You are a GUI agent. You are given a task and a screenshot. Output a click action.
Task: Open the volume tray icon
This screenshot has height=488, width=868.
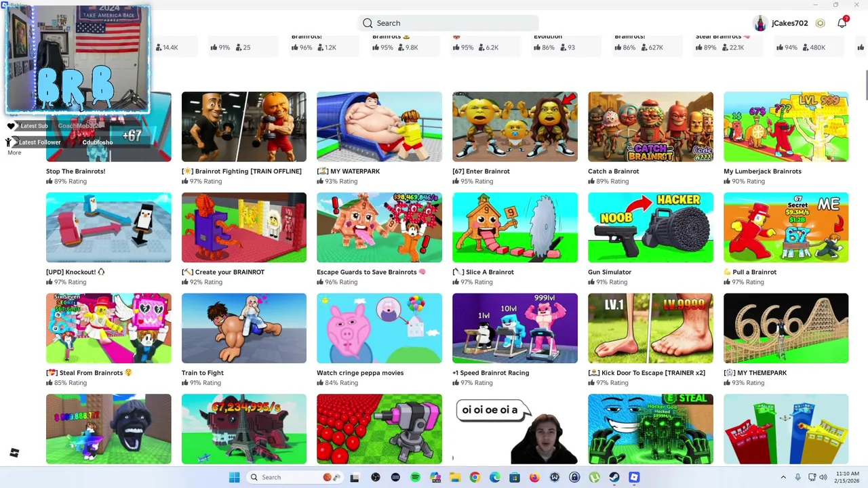tap(825, 477)
